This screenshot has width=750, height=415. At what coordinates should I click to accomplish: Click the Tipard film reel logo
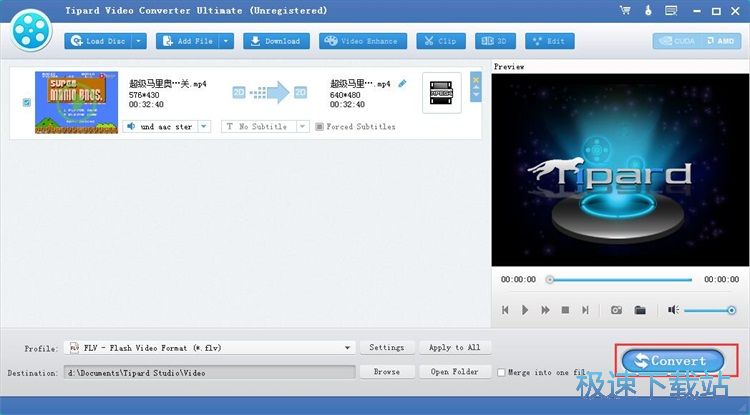tap(31, 30)
